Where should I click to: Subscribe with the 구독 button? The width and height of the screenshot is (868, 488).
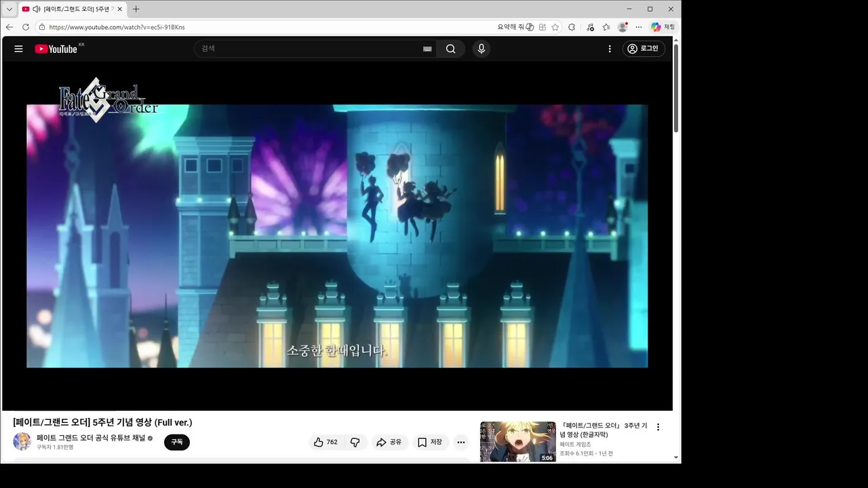[x=177, y=442]
